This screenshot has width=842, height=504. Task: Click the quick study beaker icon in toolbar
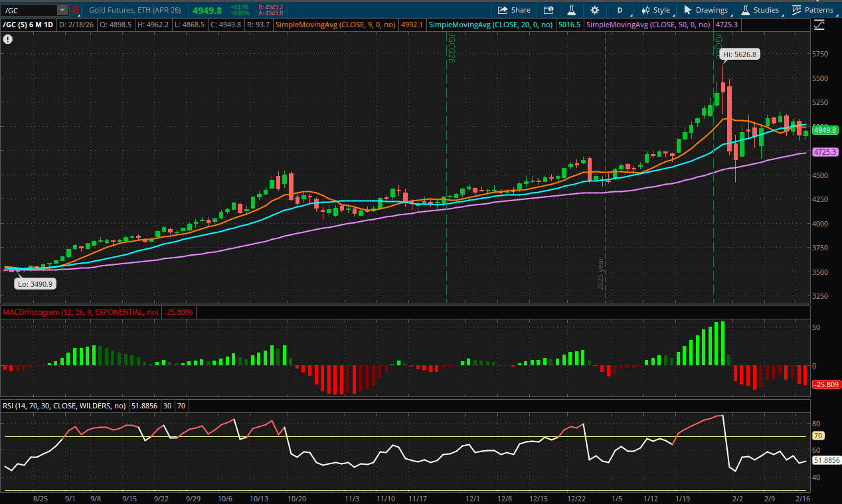[x=571, y=10]
